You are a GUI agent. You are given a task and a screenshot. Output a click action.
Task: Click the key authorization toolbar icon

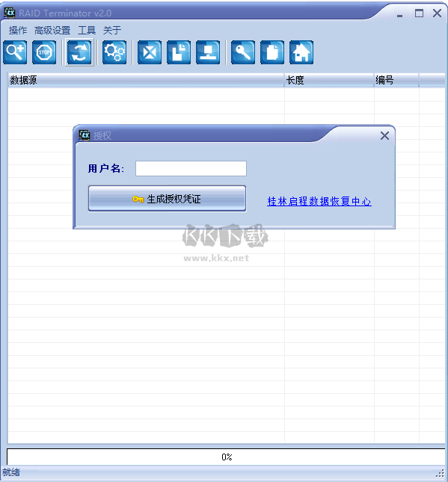click(243, 52)
